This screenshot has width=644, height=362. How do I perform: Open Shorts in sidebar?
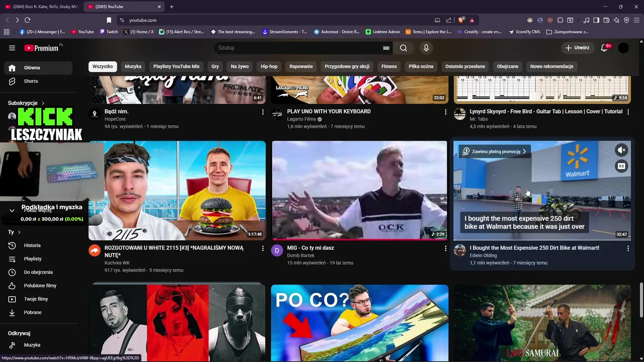(38, 81)
